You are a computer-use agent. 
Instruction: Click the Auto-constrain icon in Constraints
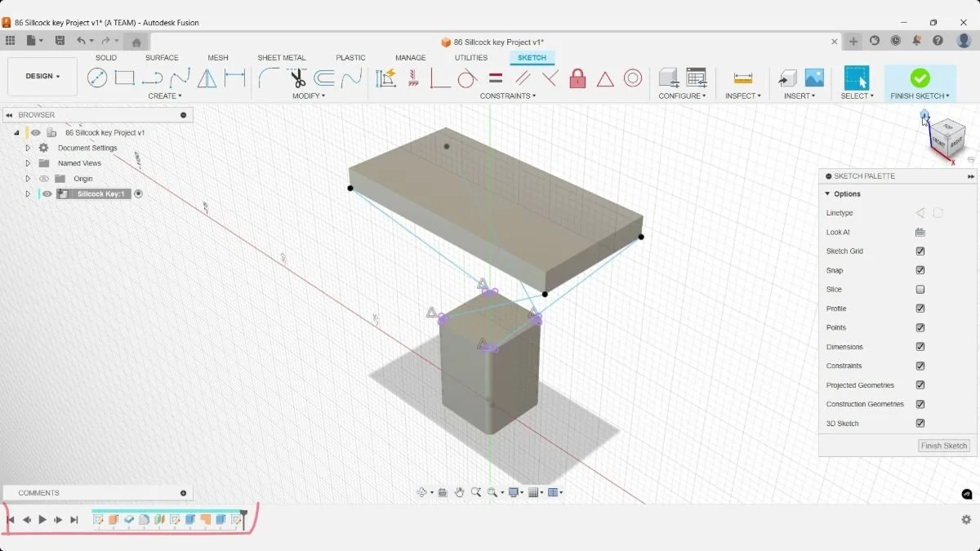(385, 78)
